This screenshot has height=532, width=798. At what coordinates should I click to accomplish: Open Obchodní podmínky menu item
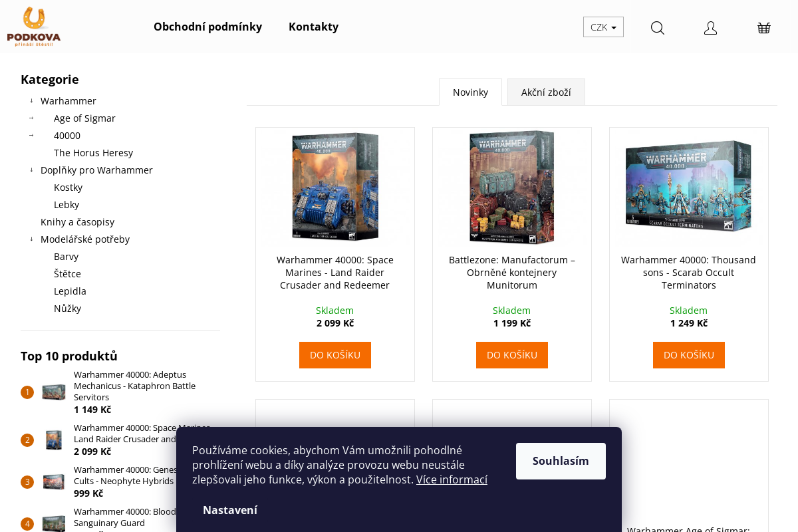tap(207, 27)
